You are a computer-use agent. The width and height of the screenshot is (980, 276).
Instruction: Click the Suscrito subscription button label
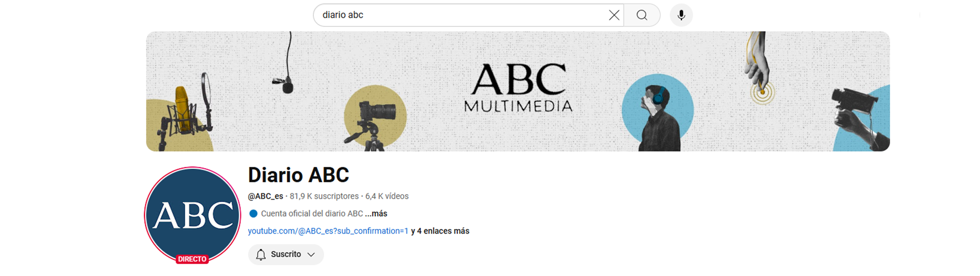coord(286,254)
